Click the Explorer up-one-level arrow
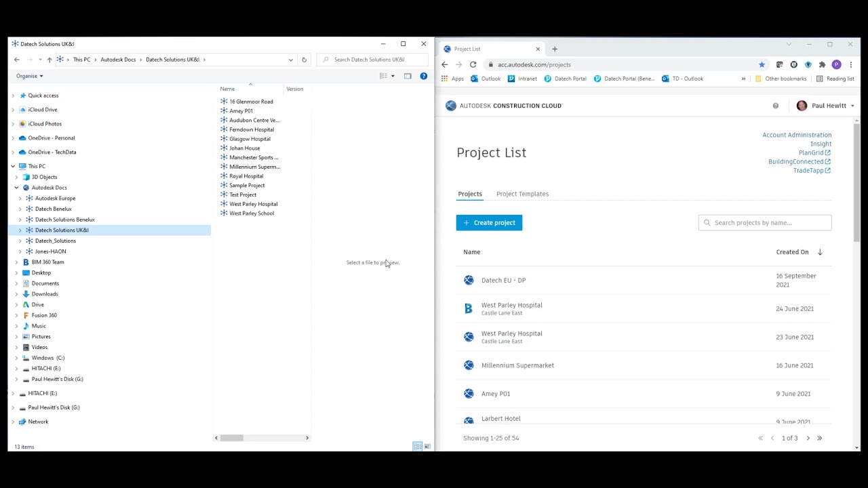This screenshot has width=868, height=488. click(50, 60)
